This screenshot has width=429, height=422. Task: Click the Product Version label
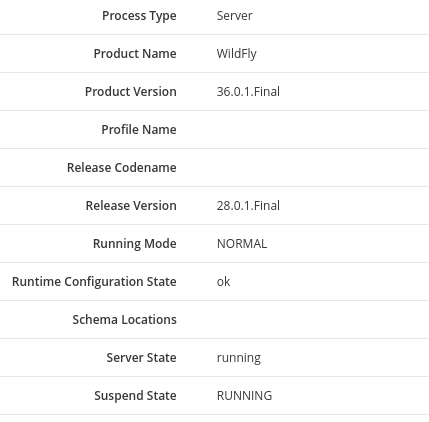(x=131, y=92)
